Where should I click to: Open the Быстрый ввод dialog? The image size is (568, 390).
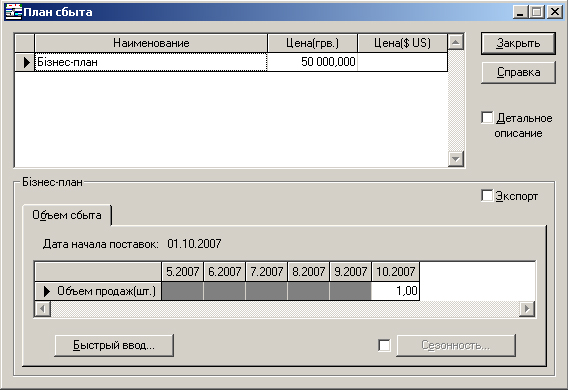point(114,345)
